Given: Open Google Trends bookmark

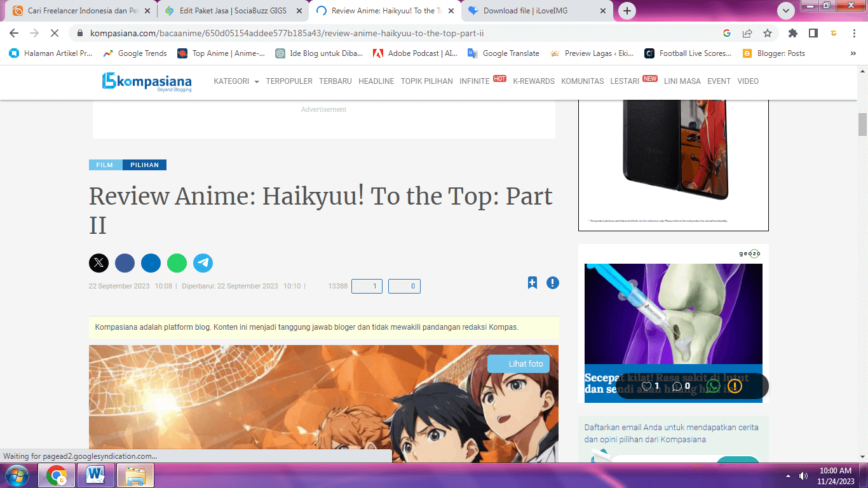Looking at the screenshot, I should pyautogui.click(x=135, y=53).
